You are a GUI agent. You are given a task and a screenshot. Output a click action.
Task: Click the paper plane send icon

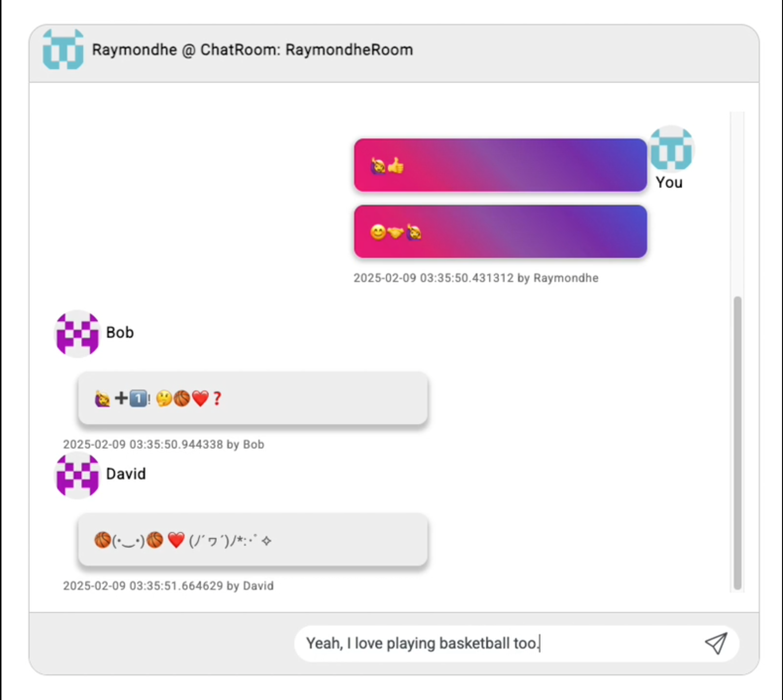(716, 643)
